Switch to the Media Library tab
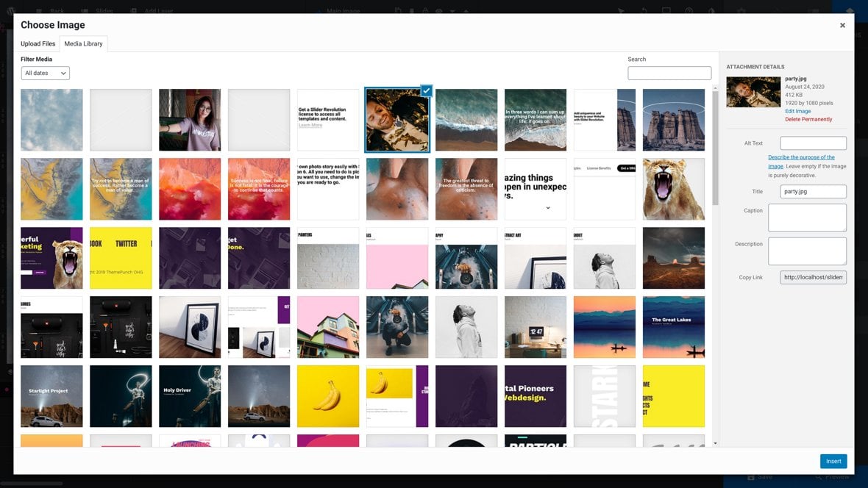The width and height of the screenshot is (868, 488). [x=83, y=43]
